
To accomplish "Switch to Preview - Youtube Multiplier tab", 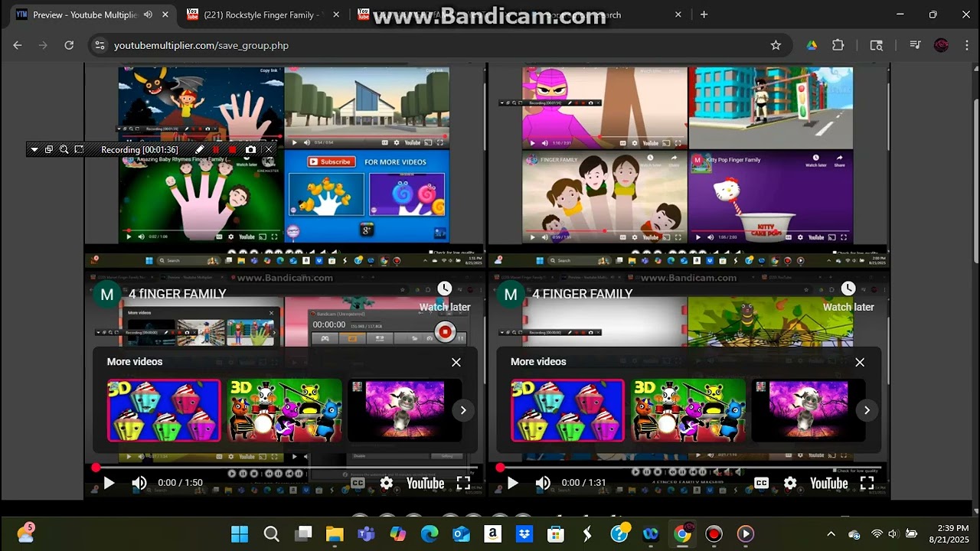I will [x=87, y=15].
